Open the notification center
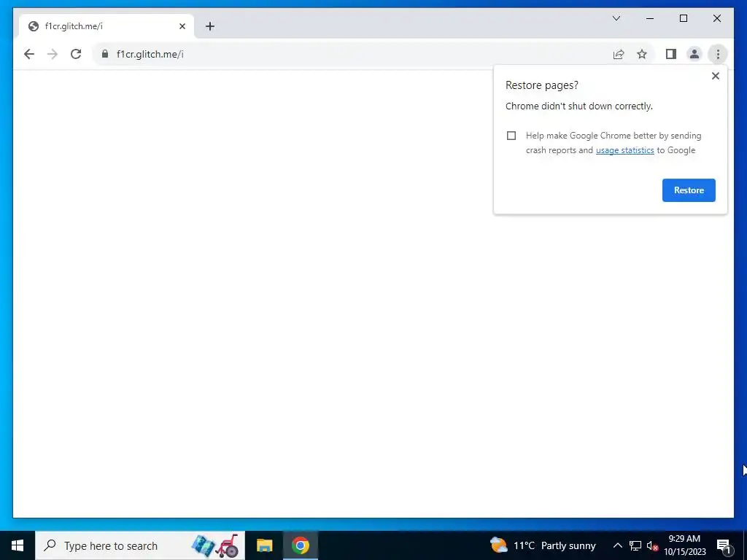Viewport: 747px width, 560px height. pyautogui.click(x=724, y=545)
